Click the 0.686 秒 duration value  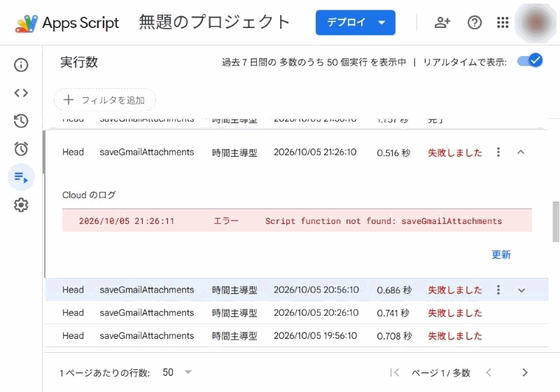point(394,290)
